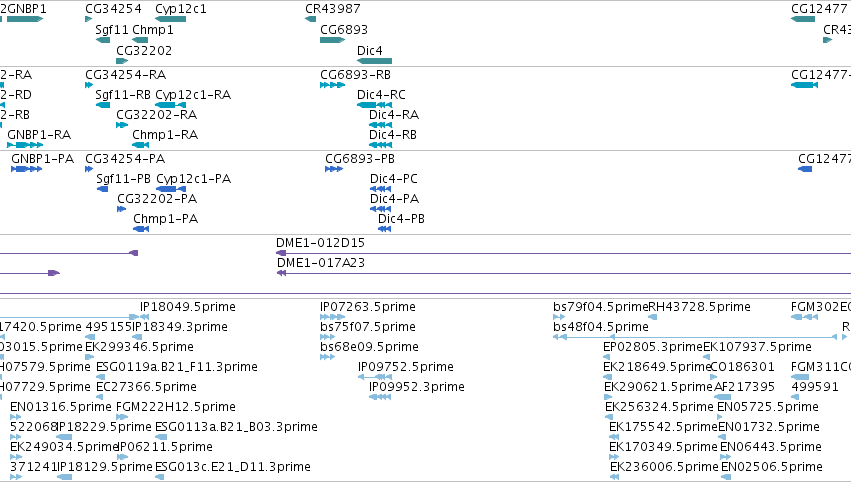
Task: Click the IP07263.5prime EST glyph
Action: pyautogui.click(x=333, y=317)
